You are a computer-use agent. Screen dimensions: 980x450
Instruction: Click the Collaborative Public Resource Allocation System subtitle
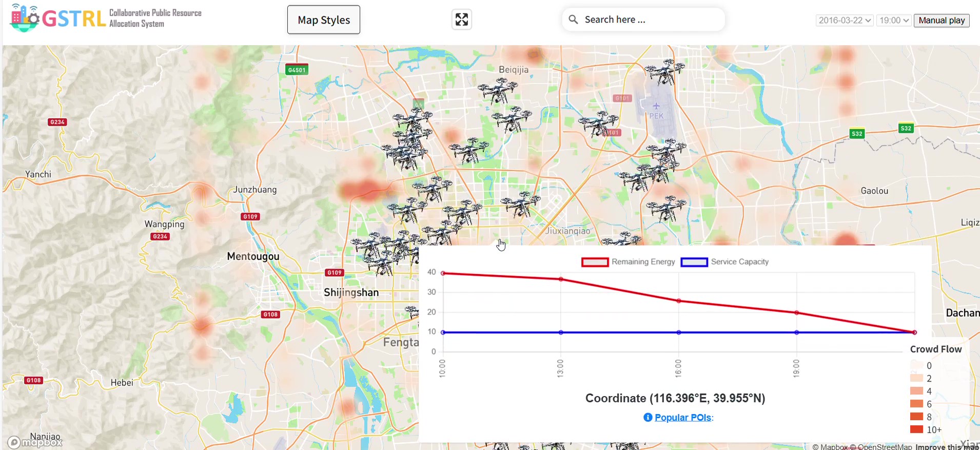(155, 18)
